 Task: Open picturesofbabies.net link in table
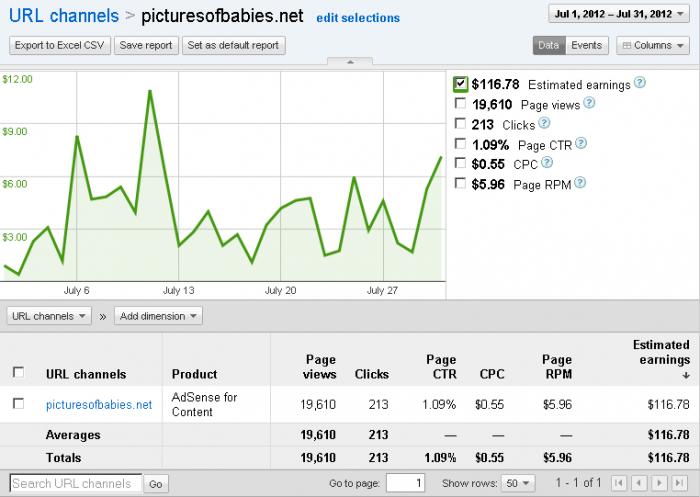99,405
